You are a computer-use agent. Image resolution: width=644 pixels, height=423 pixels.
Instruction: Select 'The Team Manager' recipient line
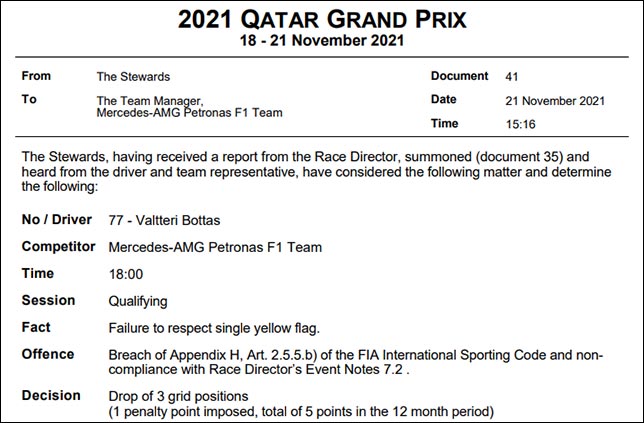pos(149,101)
